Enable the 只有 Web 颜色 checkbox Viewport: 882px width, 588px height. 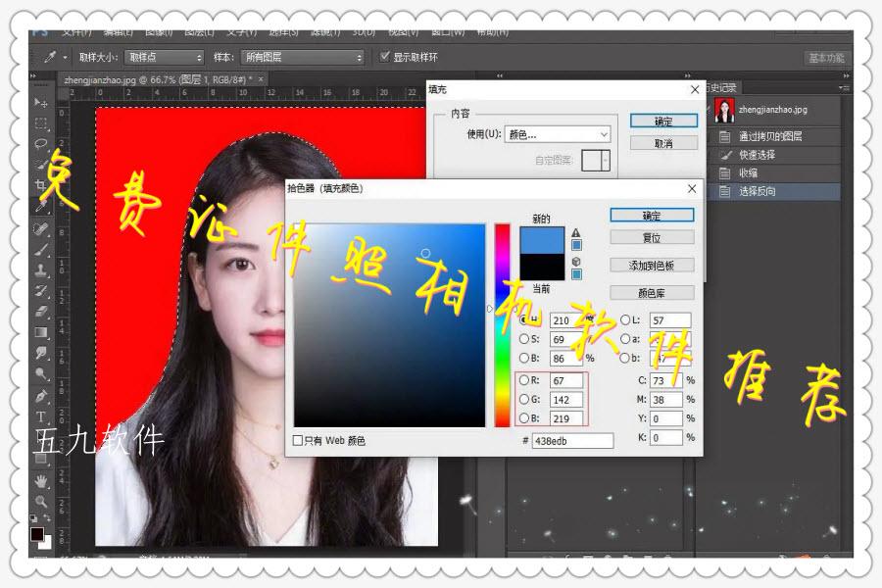tap(299, 441)
